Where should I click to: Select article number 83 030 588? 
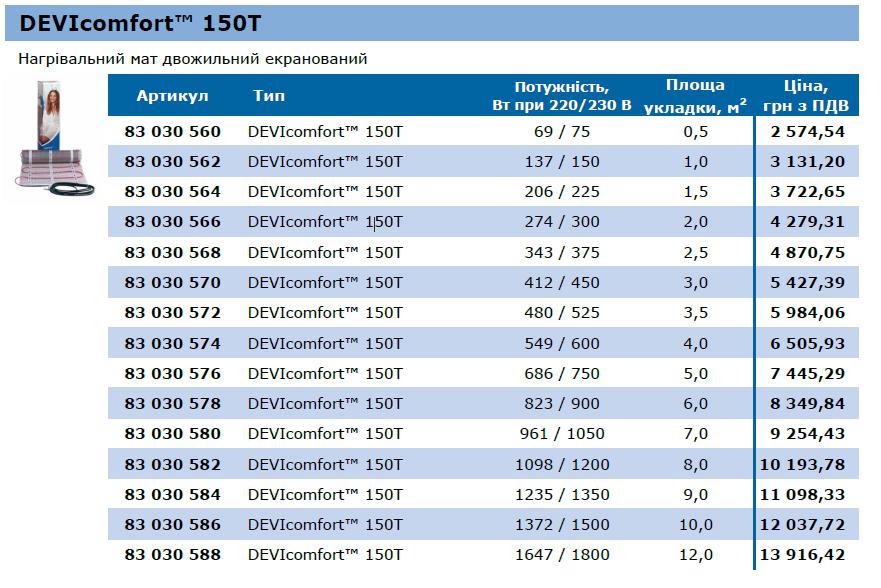(x=172, y=555)
